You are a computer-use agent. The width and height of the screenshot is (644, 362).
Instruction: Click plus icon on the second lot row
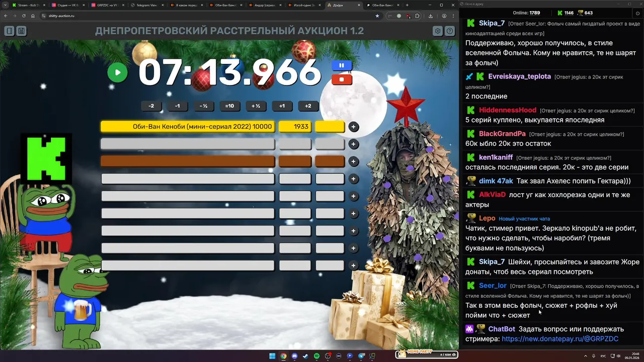pyautogui.click(x=354, y=144)
